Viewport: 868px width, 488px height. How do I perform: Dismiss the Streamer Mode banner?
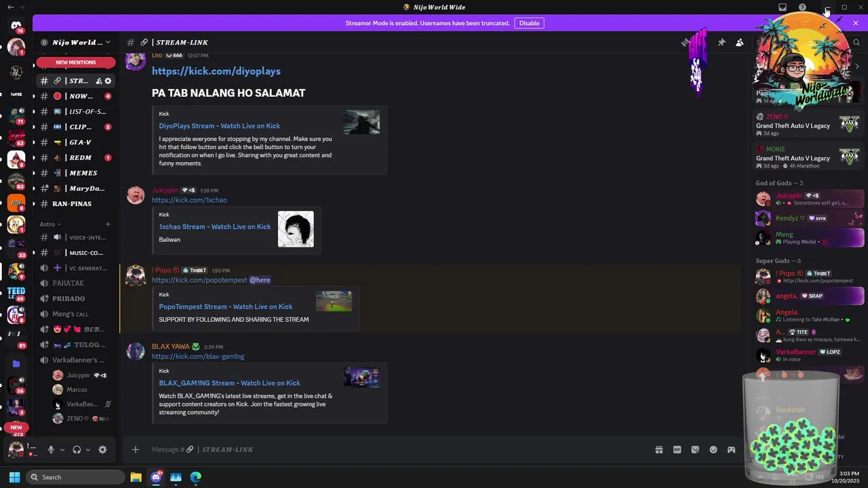click(856, 23)
